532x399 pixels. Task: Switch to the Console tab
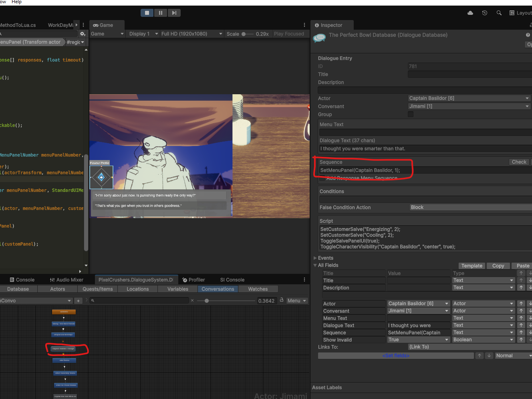point(21,280)
